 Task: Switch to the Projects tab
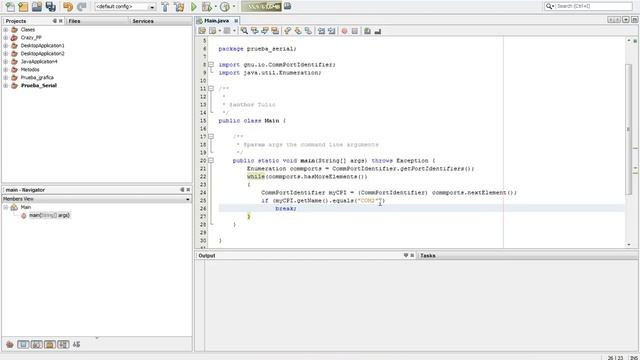point(16,21)
